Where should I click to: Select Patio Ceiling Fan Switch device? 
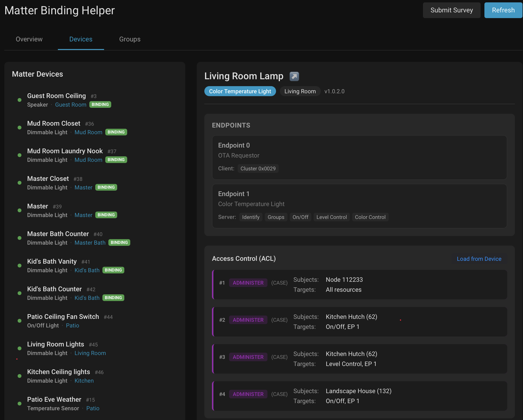(63, 316)
